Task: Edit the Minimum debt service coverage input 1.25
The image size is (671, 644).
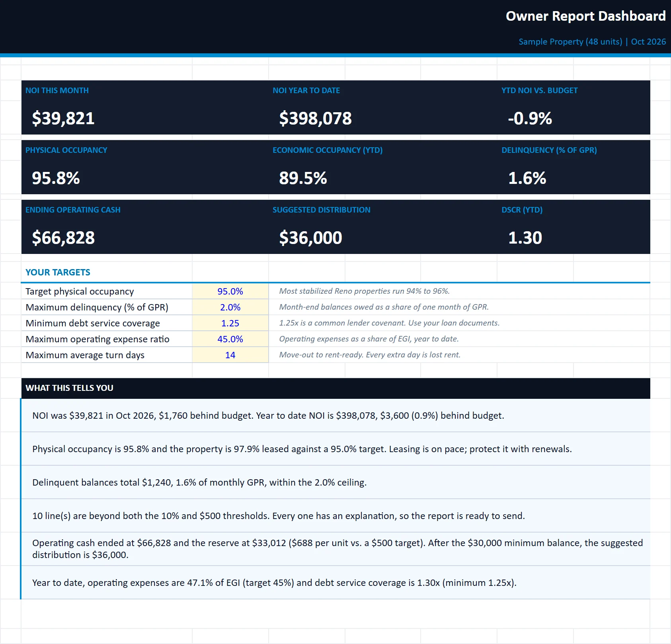Action: click(230, 323)
